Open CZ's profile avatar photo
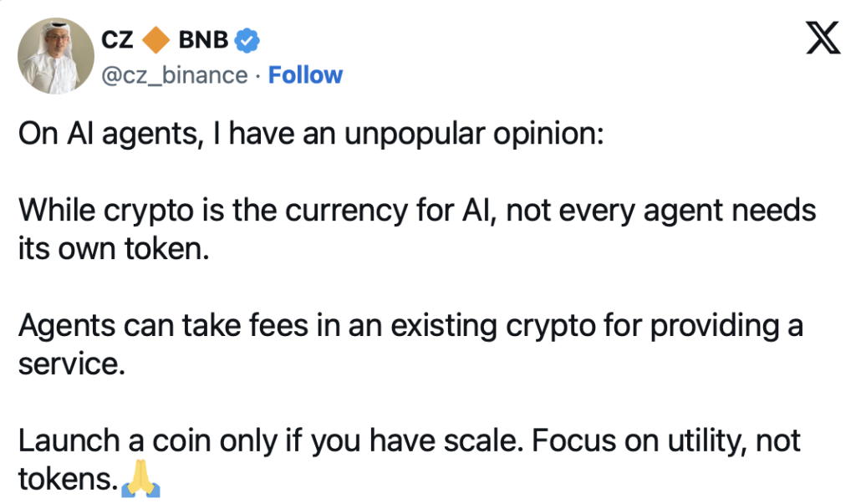856x504 pixels. (x=56, y=56)
